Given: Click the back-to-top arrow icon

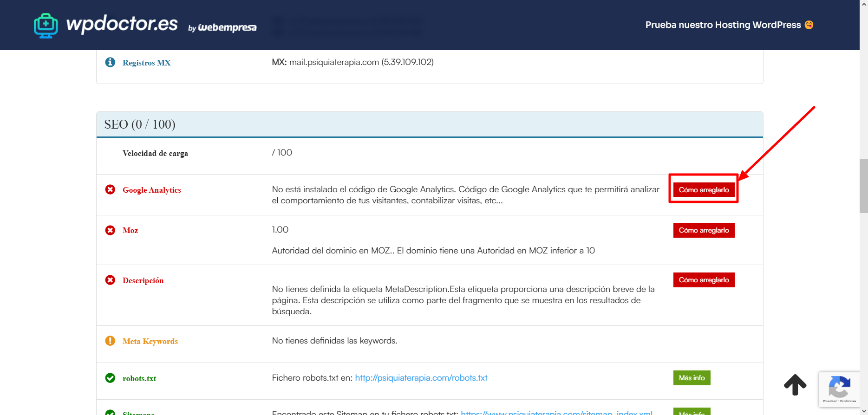Looking at the screenshot, I should point(795,384).
